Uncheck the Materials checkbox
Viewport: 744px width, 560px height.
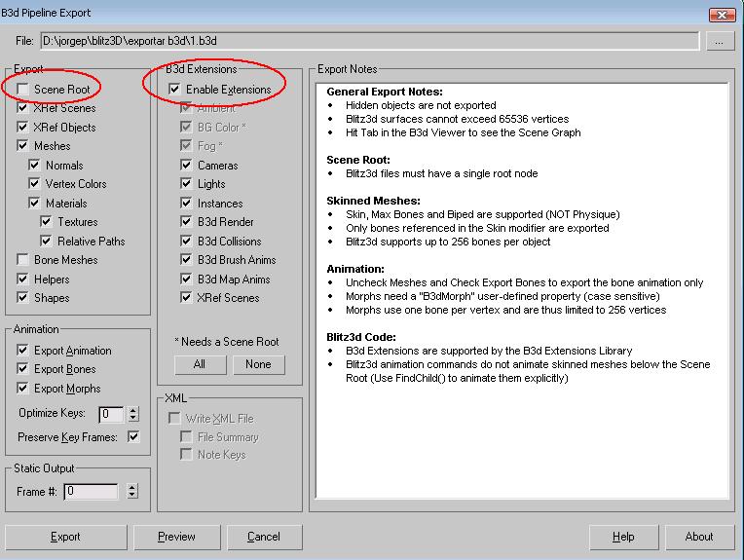(x=34, y=204)
